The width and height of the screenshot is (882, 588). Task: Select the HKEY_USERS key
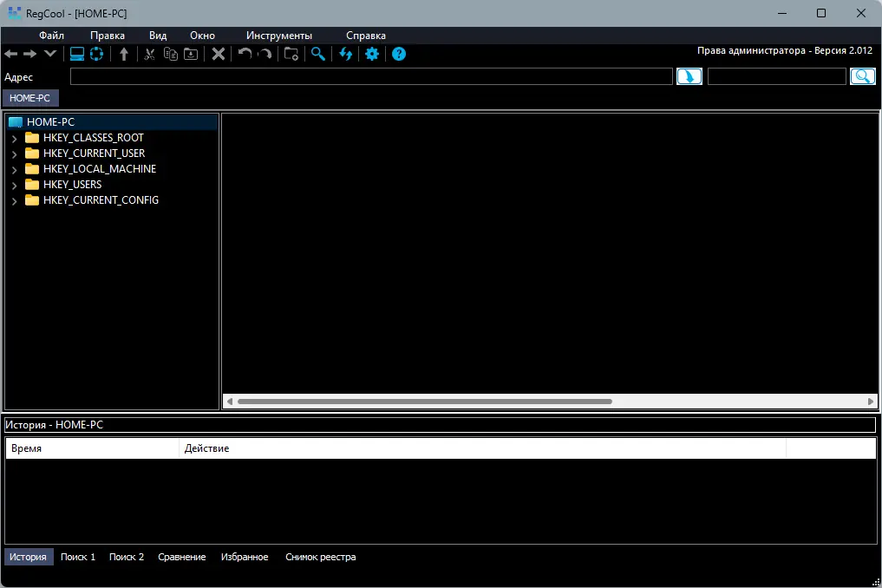point(73,185)
